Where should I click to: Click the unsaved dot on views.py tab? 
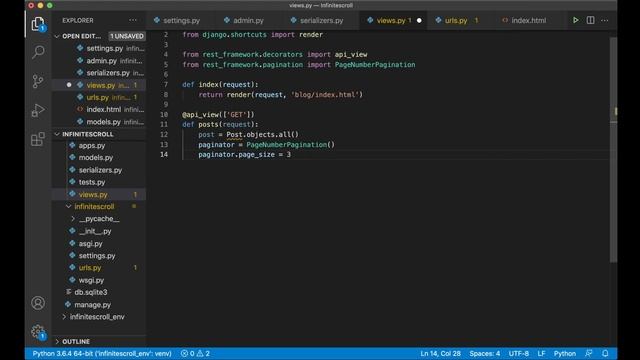(419, 20)
